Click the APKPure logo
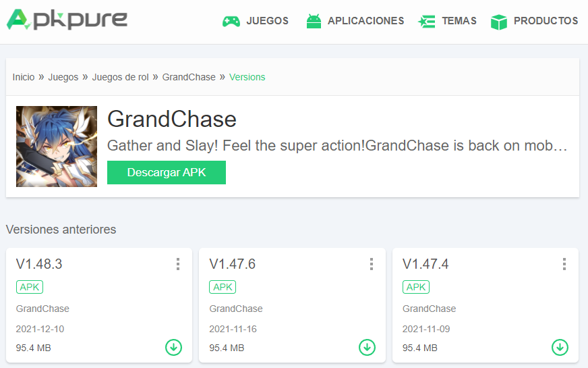This screenshot has height=368, width=588. click(67, 20)
